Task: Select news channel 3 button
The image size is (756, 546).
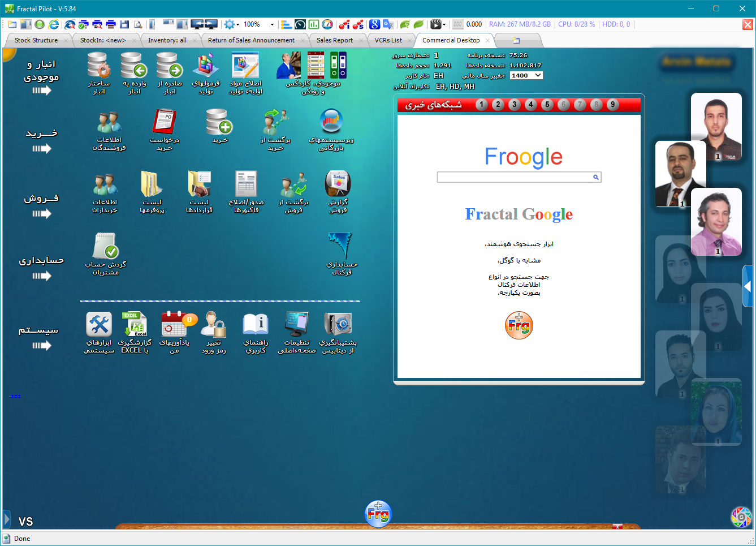Action: (x=514, y=104)
